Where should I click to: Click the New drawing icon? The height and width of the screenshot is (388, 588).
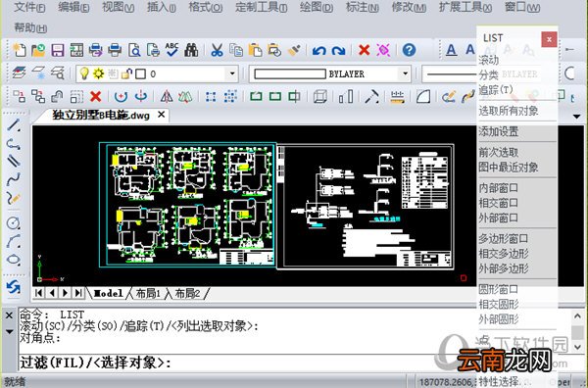pos(20,50)
